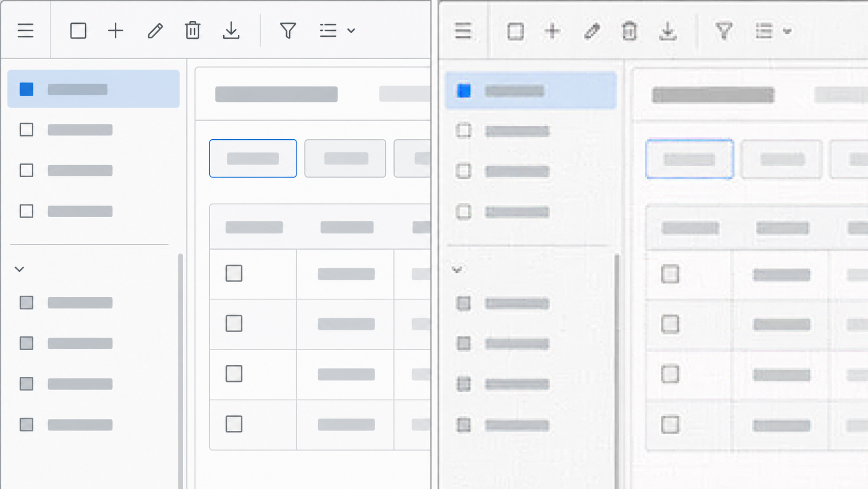The image size is (868, 489).
Task: Select the blue-outlined active tab in the sharp window
Action: (253, 158)
